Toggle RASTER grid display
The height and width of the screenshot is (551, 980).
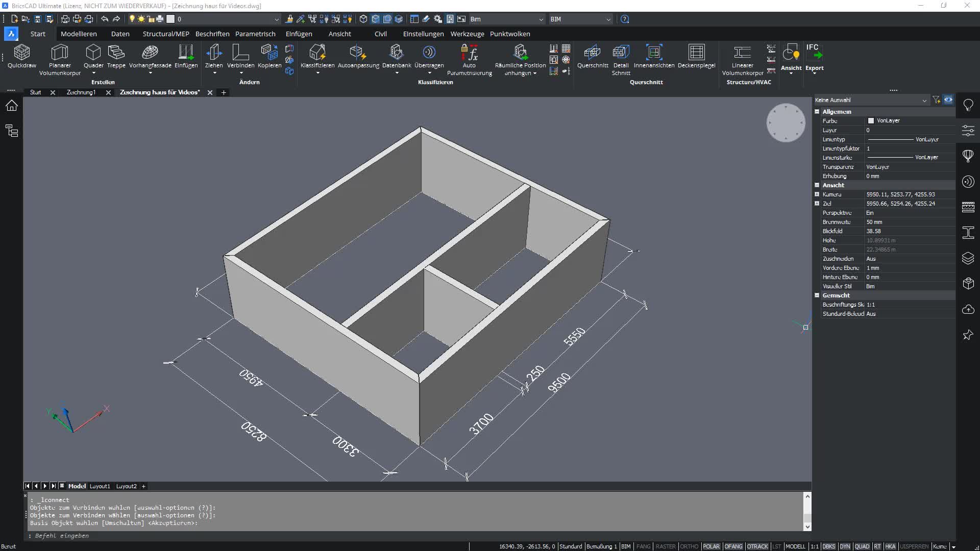[x=666, y=546]
